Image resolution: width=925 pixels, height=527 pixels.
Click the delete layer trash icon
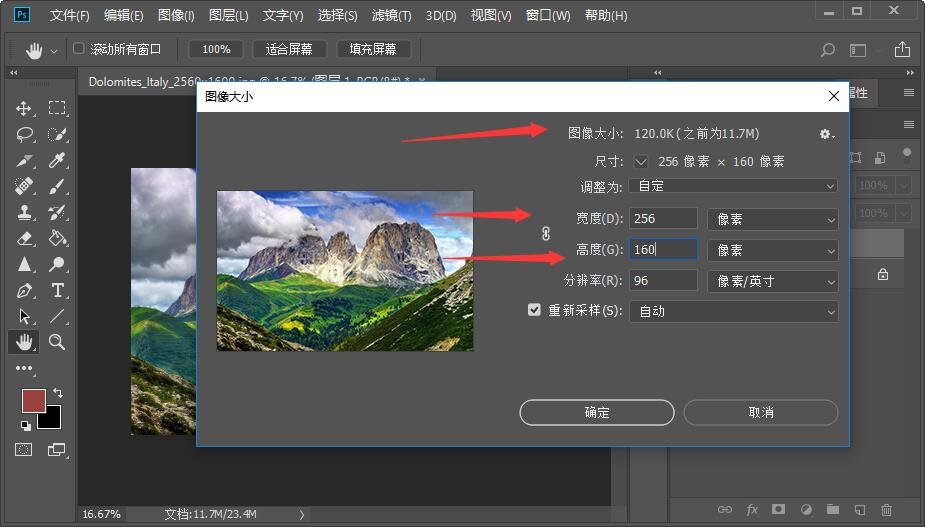pyautogui.click(x=886, y=509)
